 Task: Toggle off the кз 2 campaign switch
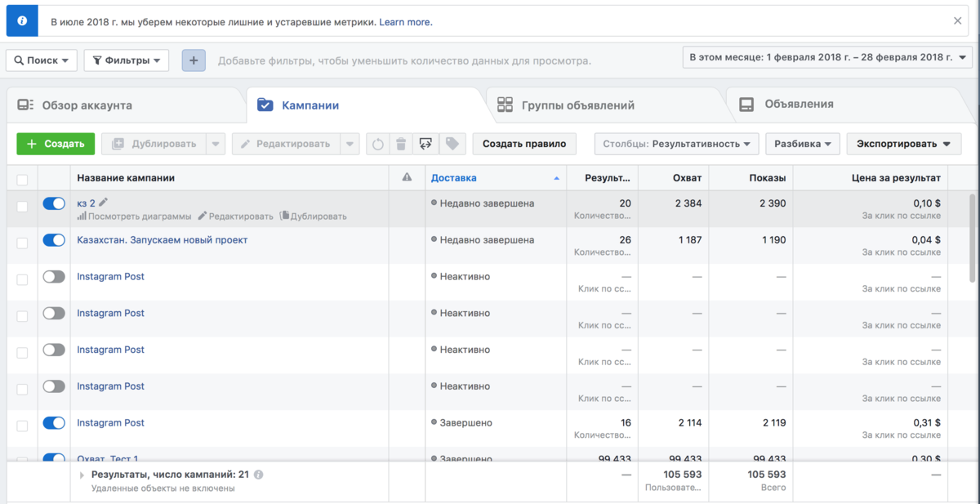point(54,203)
